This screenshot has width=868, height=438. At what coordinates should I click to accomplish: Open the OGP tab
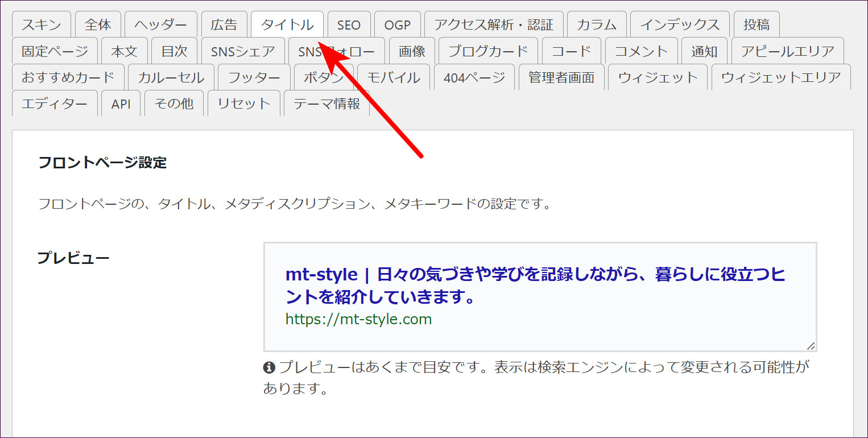pyautogui.click(x=397, y=25)
